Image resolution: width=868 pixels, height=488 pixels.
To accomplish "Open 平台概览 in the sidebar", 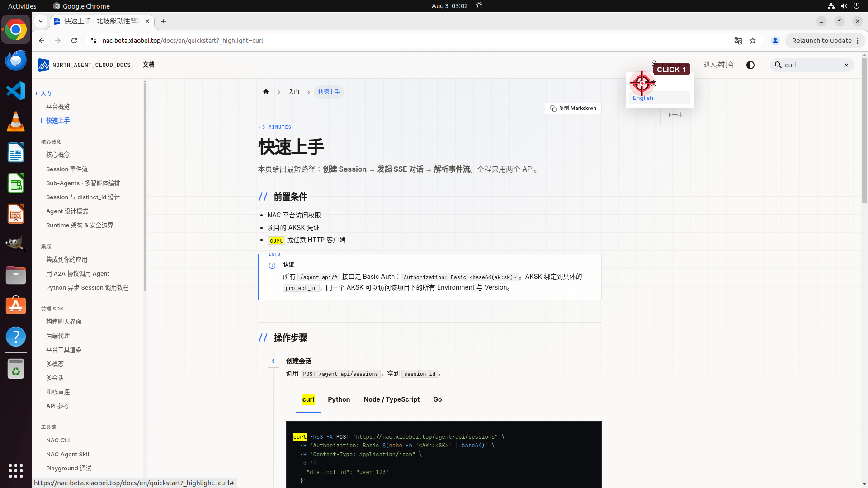I will pos(58,107).
